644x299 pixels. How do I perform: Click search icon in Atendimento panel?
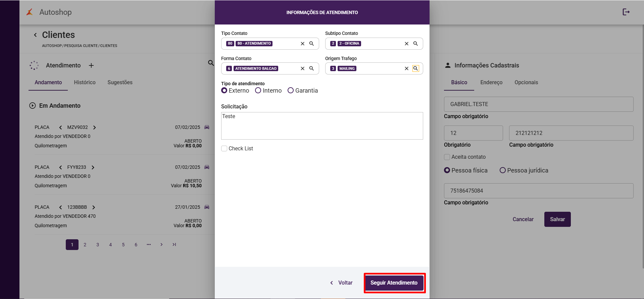211,63
